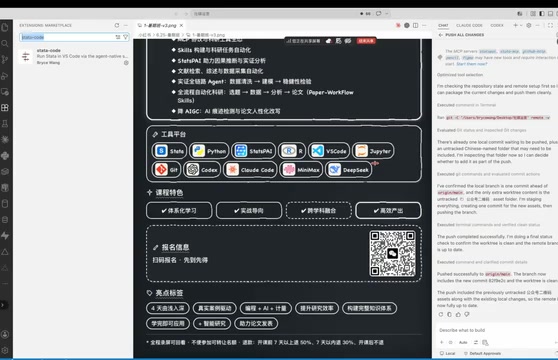Navigate back arrow in title bar

tap(176, 14)
